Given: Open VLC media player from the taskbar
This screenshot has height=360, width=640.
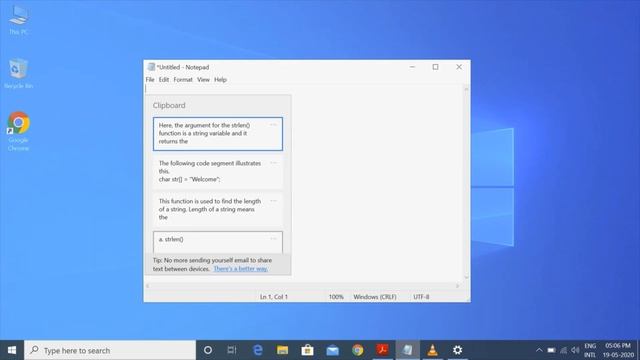Looking at the screenshot, I should [432, 350].
